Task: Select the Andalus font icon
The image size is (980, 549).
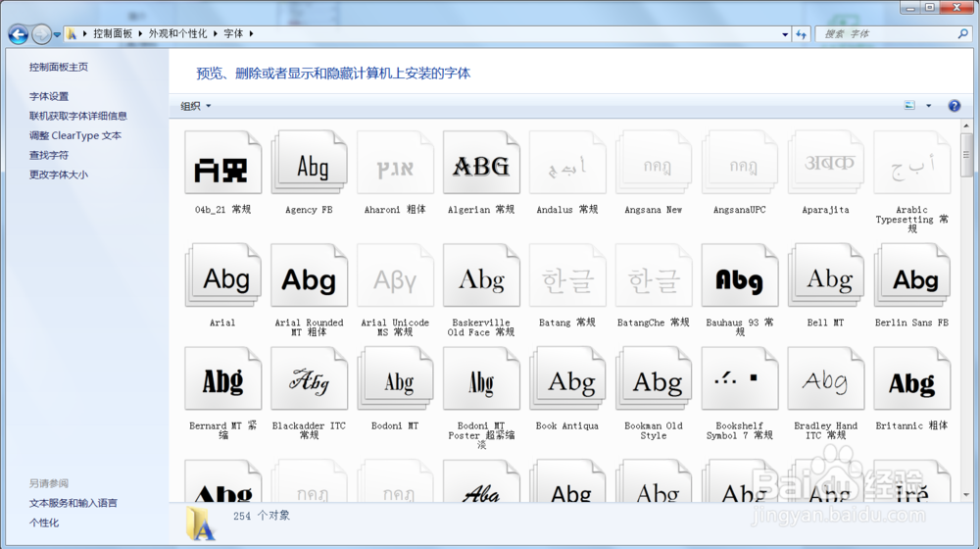Action: point(567,163)
